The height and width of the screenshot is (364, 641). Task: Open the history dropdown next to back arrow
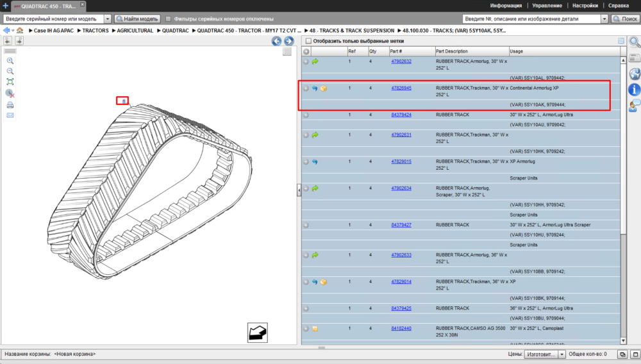(x=13, y=31)
